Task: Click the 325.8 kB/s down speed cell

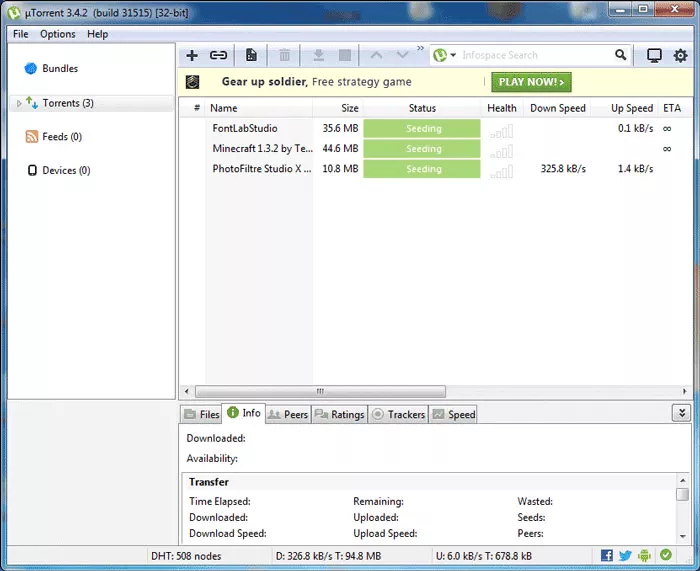Action: 563,169
